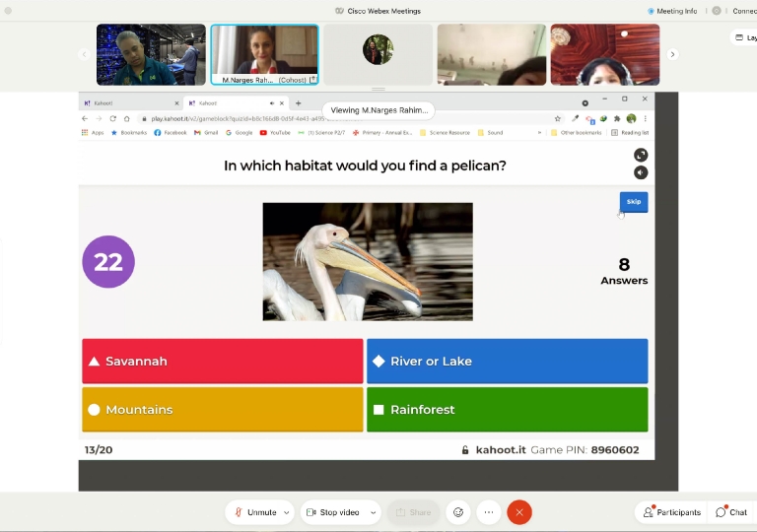The width and height of the screenshot is (757, 532).
Task: Select the participant with round avatar thumbnail
Action: (x=378, y=54)
